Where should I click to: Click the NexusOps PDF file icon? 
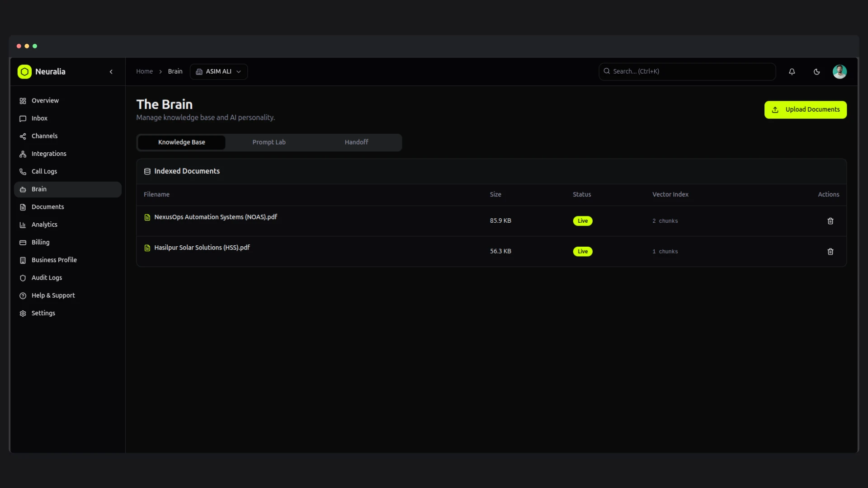[x=147, y=217]
